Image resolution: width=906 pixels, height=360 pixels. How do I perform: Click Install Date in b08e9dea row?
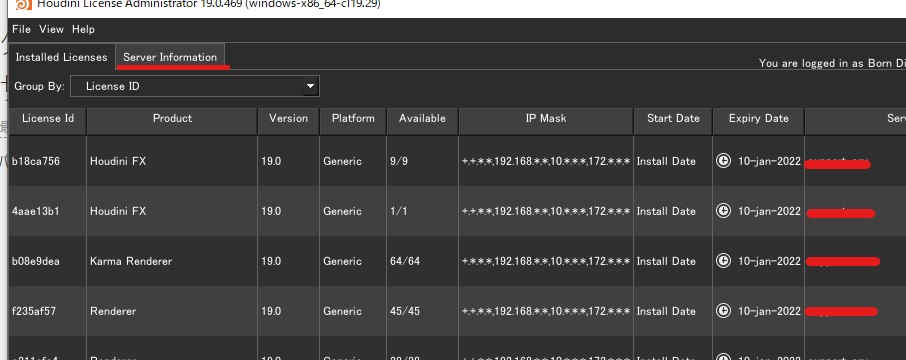coord(673,261)
